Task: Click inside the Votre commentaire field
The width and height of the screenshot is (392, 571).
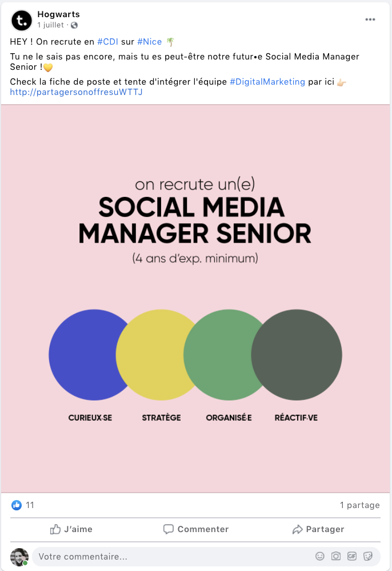Action: pos(171,557)
